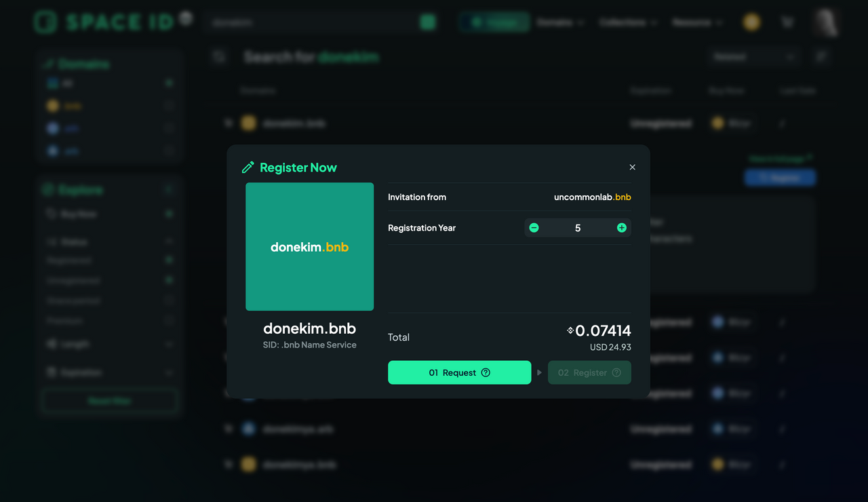Image resolution: width=868 pixels, height=502 pixels.
Task: Toggle the All domains checkbox in sidebar
Action: [169, 83]
